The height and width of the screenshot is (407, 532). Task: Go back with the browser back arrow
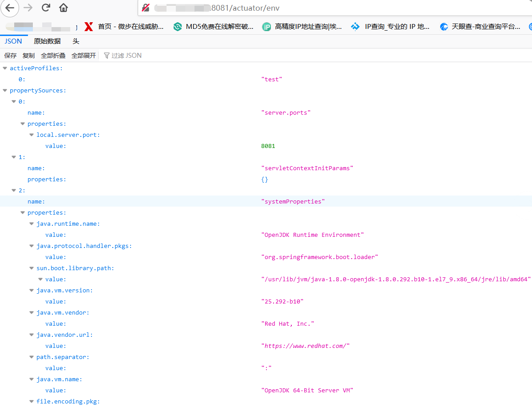[x=10, y=8]
